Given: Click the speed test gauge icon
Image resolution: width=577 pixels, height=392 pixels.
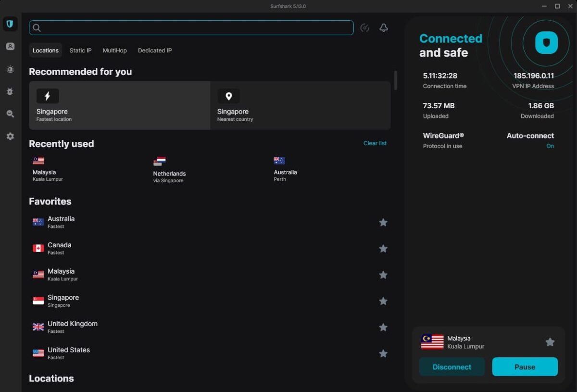Looking at the screenshot, I should (365, 28).
